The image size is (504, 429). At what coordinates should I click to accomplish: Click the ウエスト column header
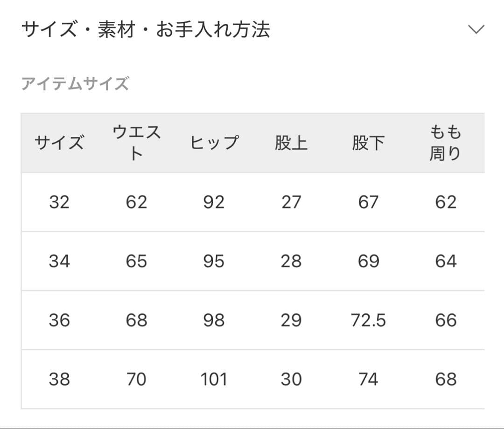pos(136,142)
